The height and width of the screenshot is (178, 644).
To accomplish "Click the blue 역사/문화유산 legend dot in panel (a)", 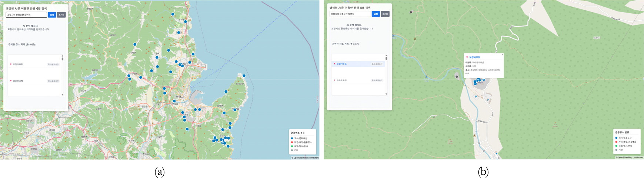I will tap(292, 138).
